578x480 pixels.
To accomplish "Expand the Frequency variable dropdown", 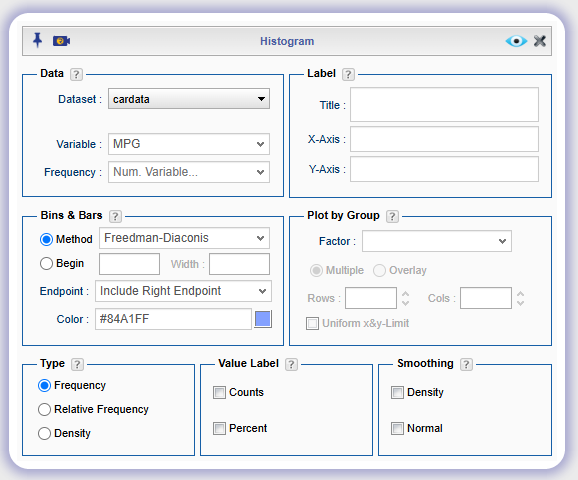I will 189,172.
